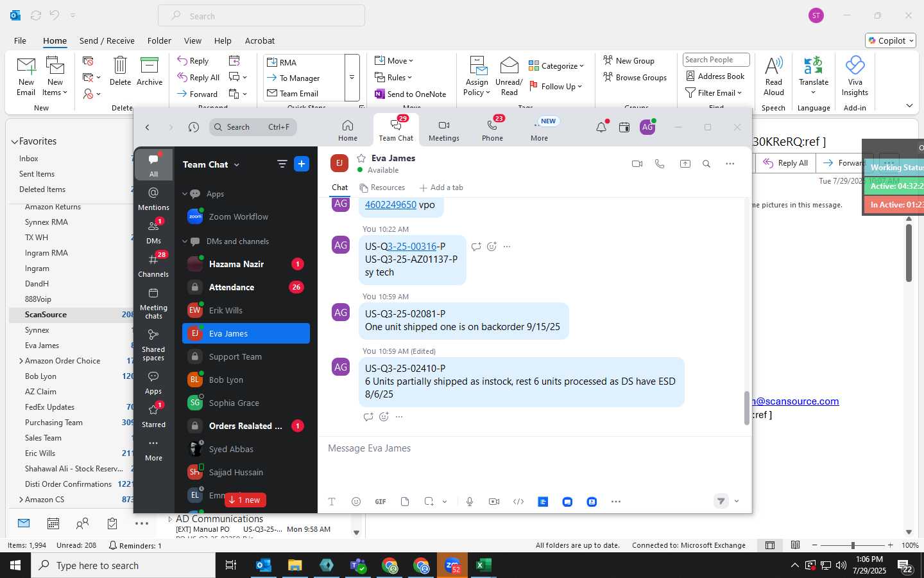The image size is (924, 578).
Task: Record a video message
Action: click(494, 502)
